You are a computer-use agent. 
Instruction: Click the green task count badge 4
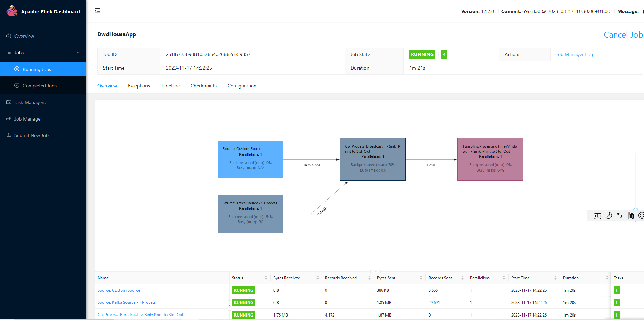point(444,54)
